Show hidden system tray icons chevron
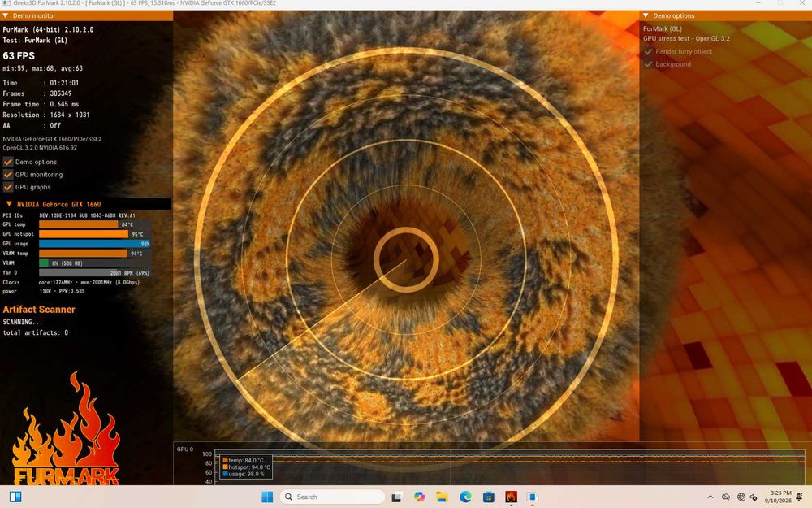The image size is (812, 508). point(710,497)
